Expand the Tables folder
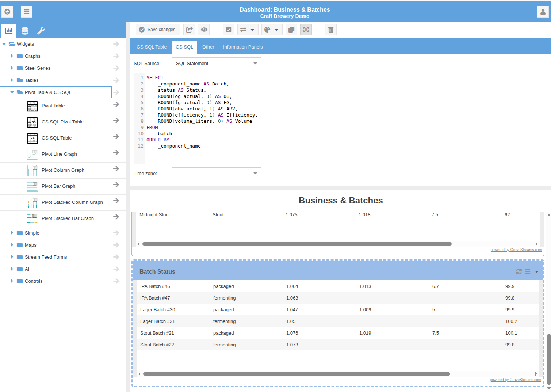This screenshot has width=551, height=392. [12, 80]
